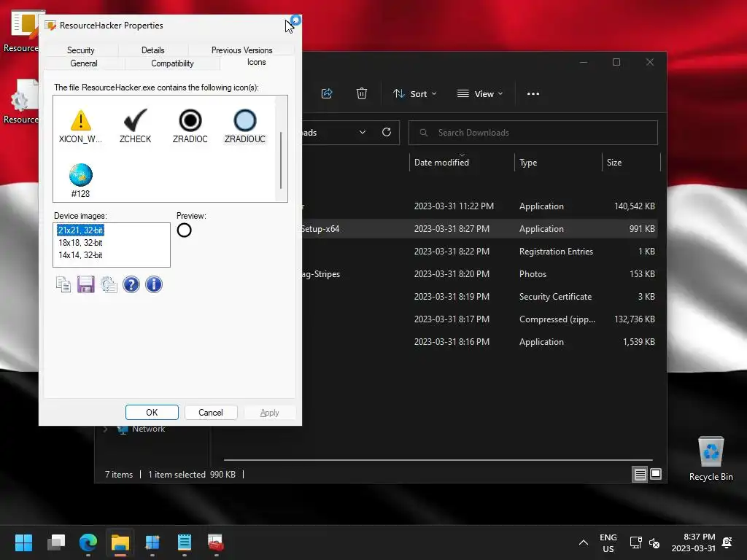
Task: Open help with the question mark icon
Action: point(131,285)
